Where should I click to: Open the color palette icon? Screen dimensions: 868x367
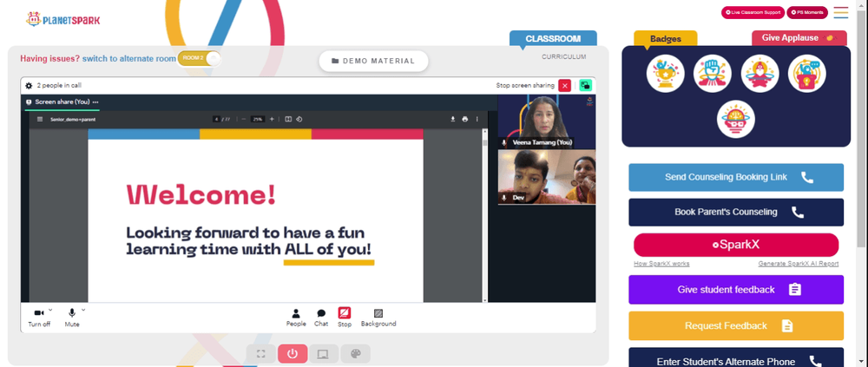point(355,354)
